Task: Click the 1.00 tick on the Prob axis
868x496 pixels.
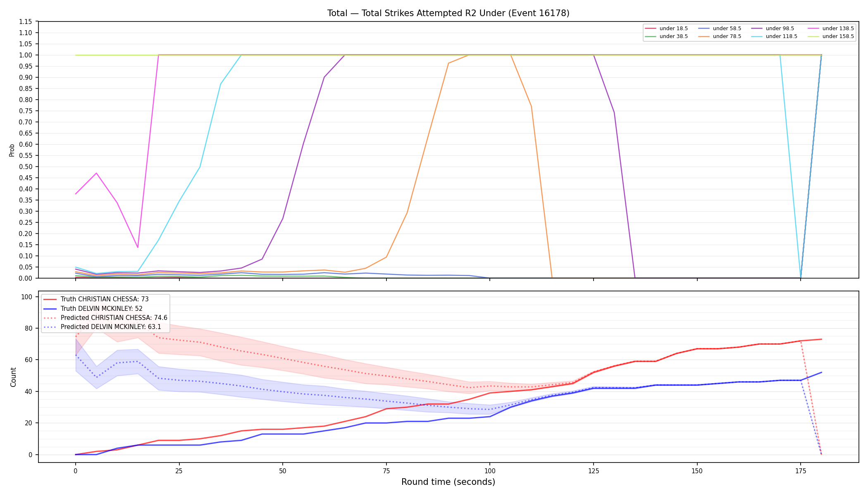Action: [x=26, y=55]
